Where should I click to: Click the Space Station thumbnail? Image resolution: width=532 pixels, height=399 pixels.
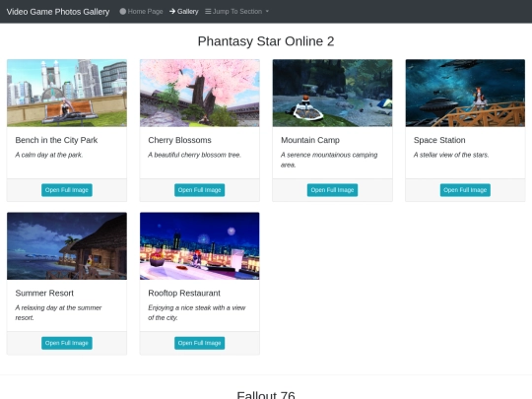tap(465, 93)
